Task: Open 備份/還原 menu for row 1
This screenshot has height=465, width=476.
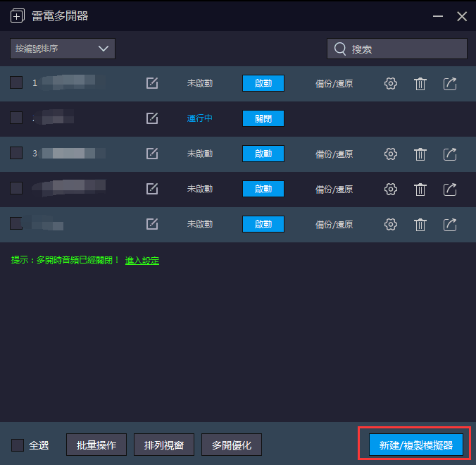Action: coord(334,83)
